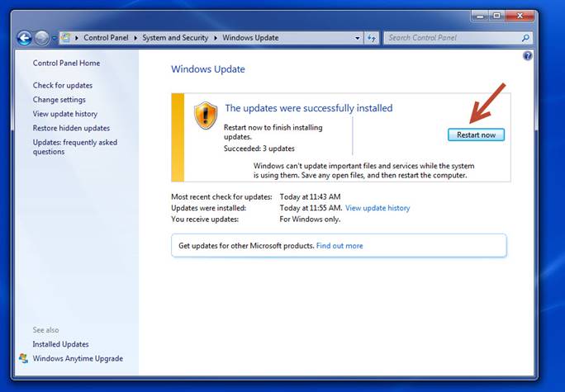The height and width of the screenshot is (392, 565).
Task: Go to Control Panel Home
Action: point(66,63)
